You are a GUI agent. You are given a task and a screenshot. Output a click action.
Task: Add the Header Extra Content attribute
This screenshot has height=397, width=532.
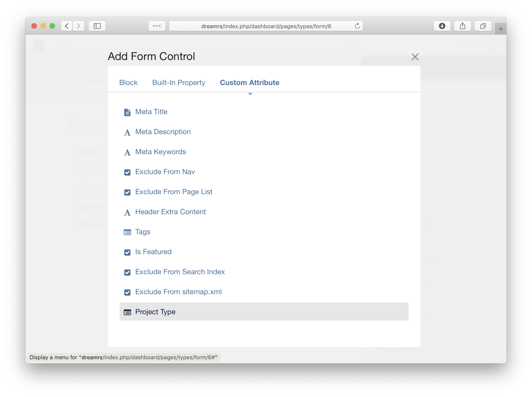tap(170, 212)
